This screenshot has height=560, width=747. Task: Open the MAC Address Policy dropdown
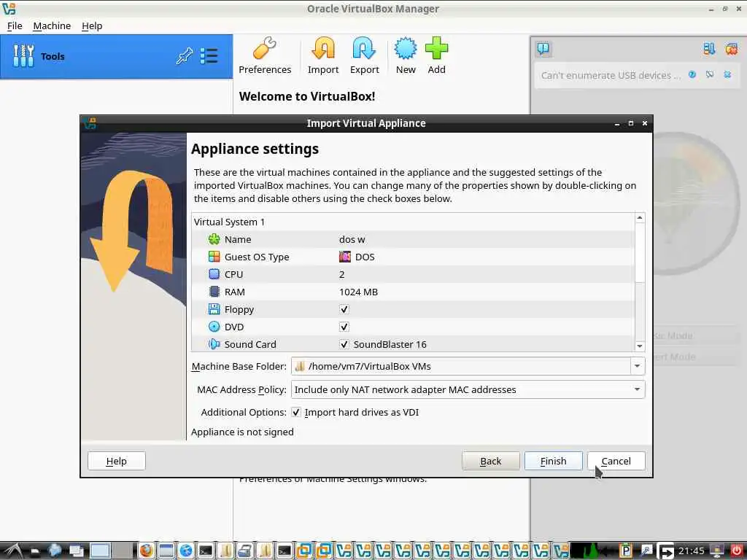pos(468,389)
